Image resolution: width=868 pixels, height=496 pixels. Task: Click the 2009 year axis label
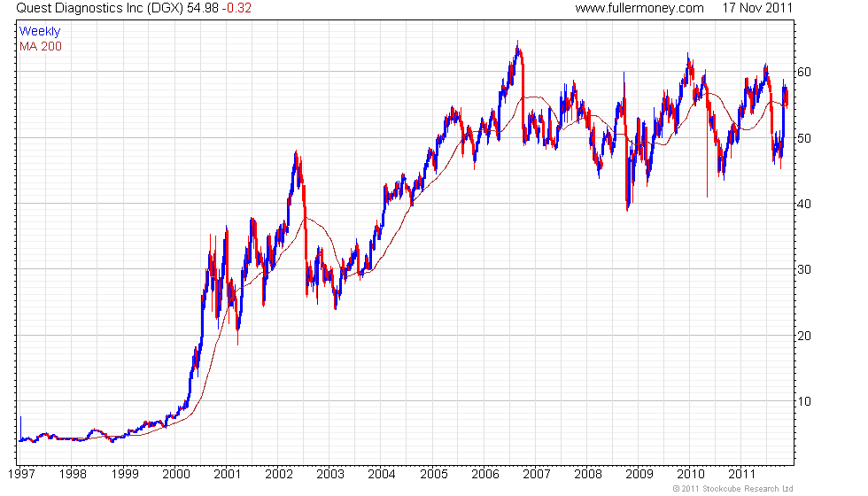[x=639, y=474]
